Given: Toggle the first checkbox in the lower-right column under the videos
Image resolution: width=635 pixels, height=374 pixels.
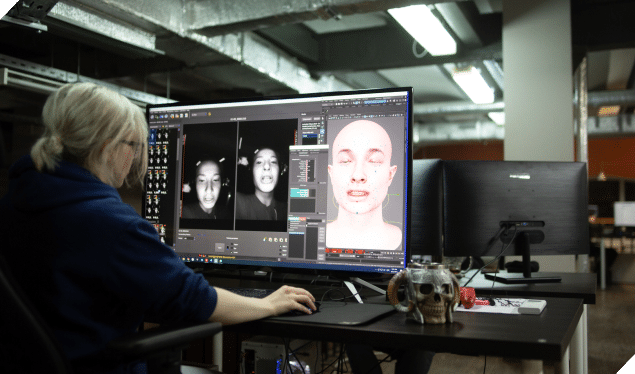Looking at the screenshot, I should pyautogui.click(x=280, y=246).
